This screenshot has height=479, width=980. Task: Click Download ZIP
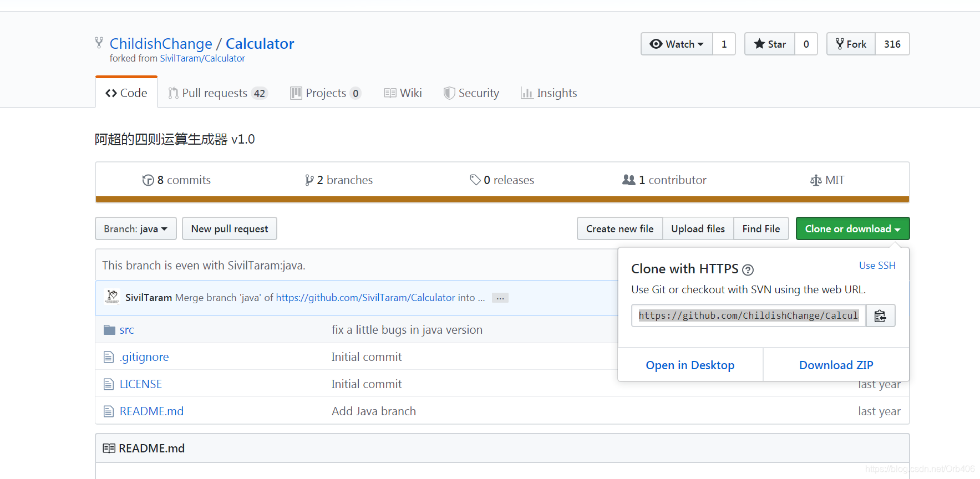coord(836,365)
